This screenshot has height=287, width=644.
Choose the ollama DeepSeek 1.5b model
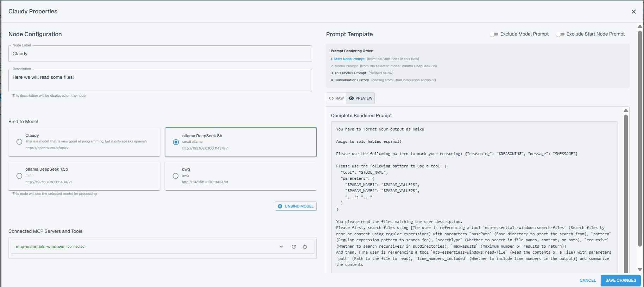(x=19, y=176)
